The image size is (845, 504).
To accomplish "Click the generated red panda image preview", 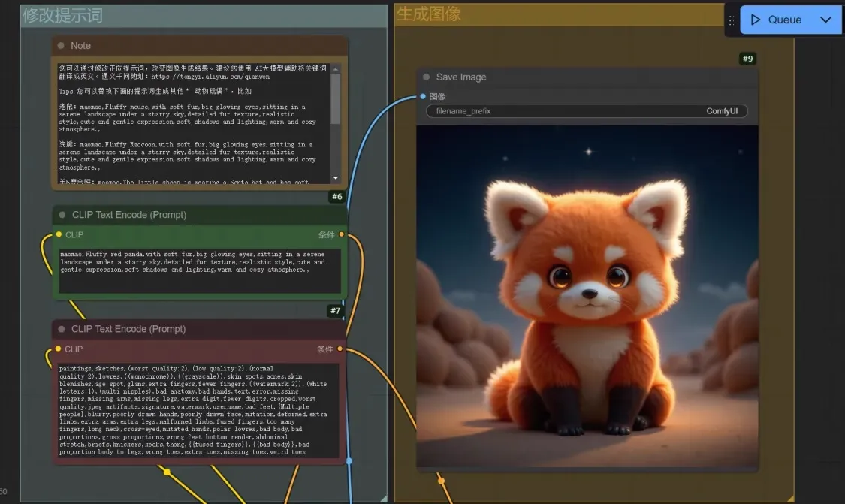I will pos(587,297).
